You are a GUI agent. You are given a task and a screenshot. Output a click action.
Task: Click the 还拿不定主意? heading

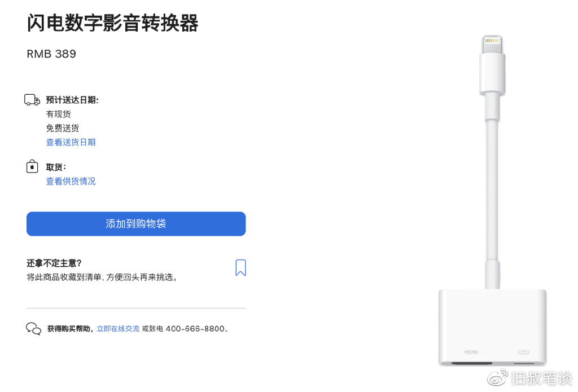click(54, 263)
